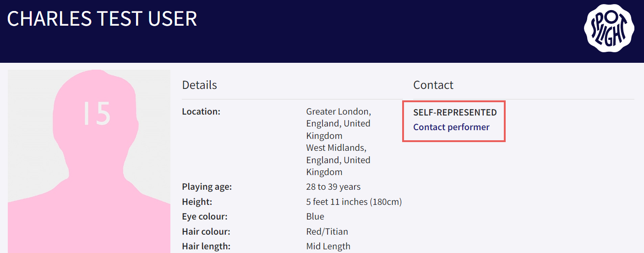Select the Contact section heading
This screenshot has height=253, width=644.
433,85
